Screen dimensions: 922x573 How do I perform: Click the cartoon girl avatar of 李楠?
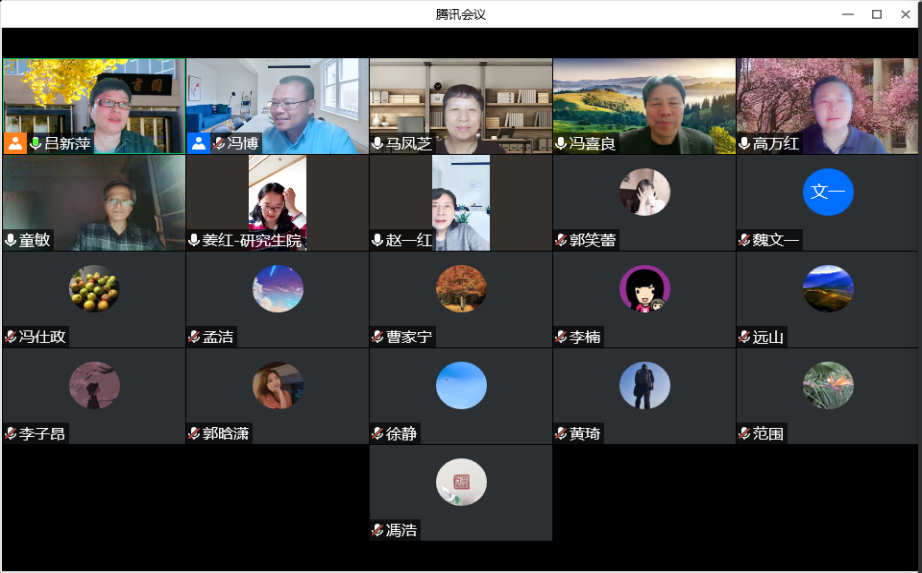644,289
